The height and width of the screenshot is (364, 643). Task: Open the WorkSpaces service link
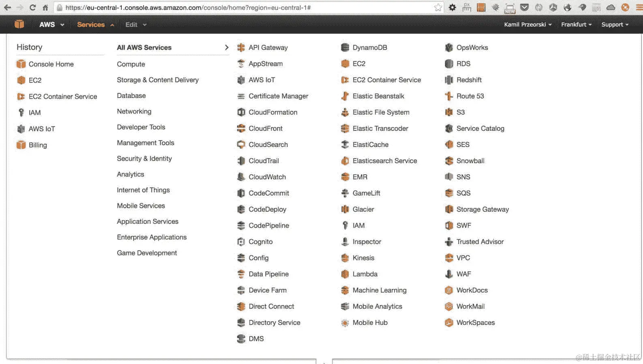(x=470, y=323)
